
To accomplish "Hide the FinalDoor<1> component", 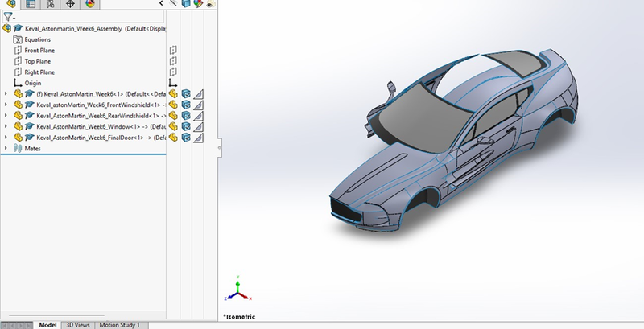I will click(x=173, y=138).
